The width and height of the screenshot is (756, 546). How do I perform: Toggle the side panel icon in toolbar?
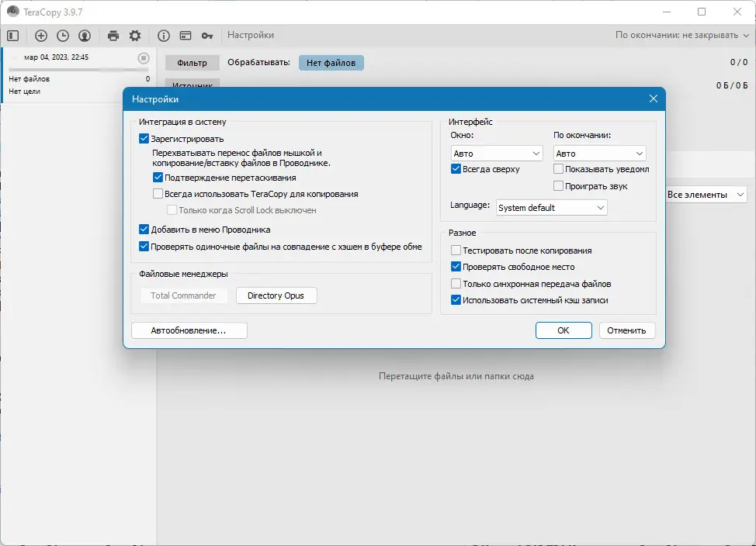(x=13, y=35)
